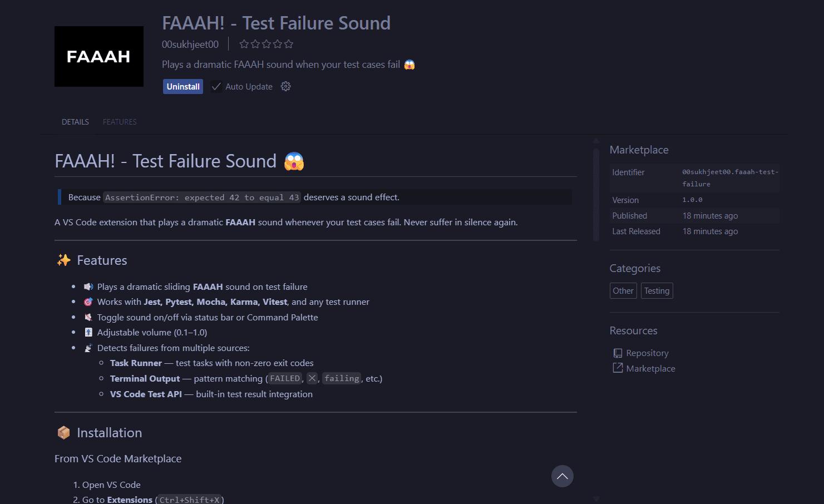This screenshot has height=504, width=824.
Task: Open the Marketplace resource link
Action: tap(650, 368)
